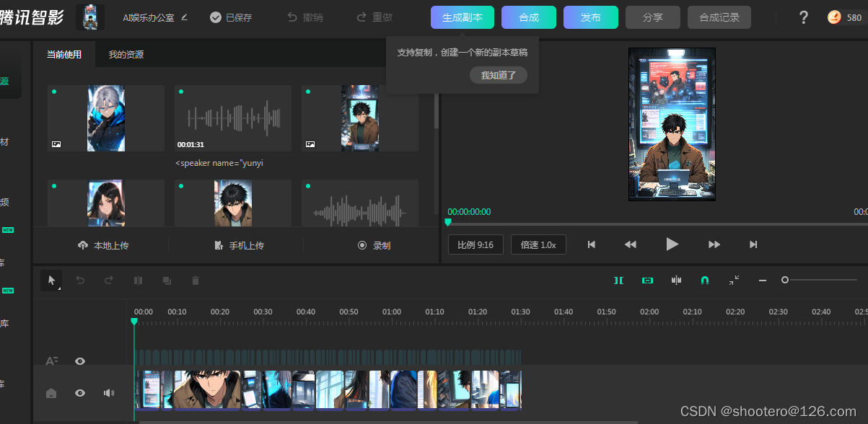Click the timeline redo arrow icon
This screenshot has height=424, width=868.
(109, 281)
